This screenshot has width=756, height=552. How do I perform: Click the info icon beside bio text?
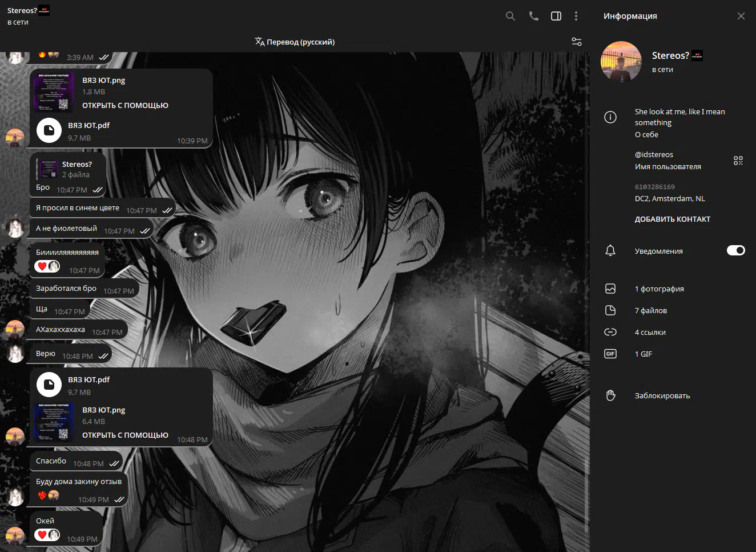point(610,117)
